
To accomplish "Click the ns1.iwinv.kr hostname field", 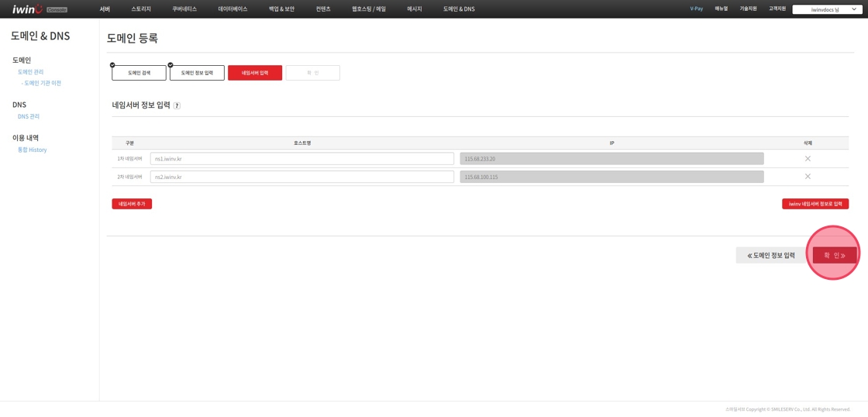I will tap(301, 159).
